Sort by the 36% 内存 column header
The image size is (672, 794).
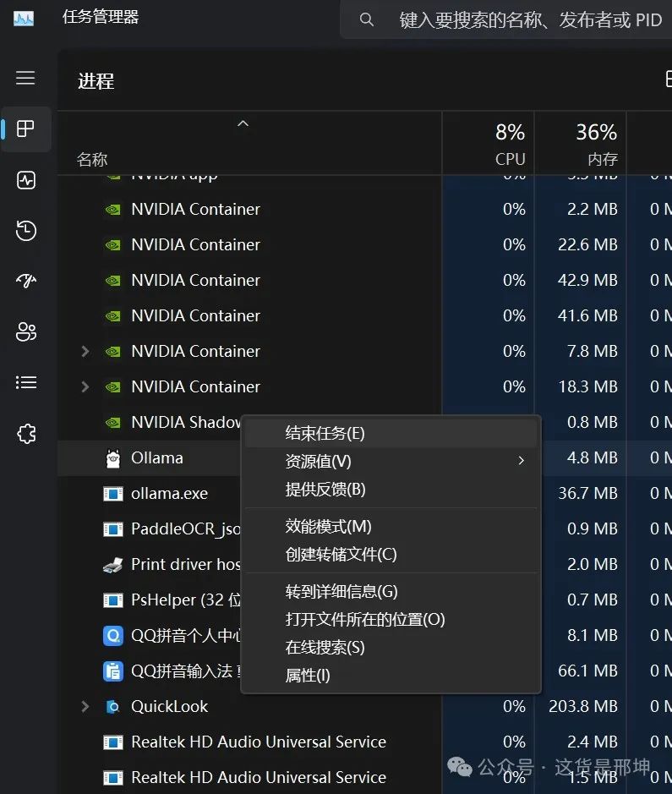tap(581, 144)
